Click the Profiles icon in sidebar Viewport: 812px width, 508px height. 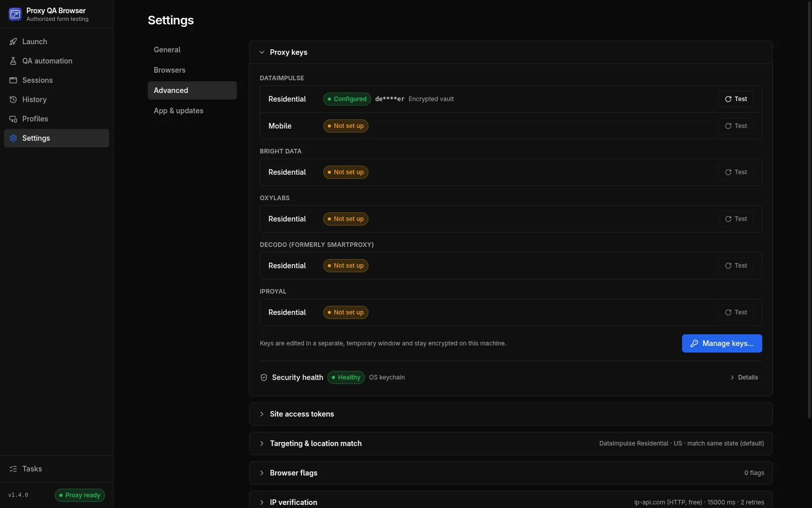[13, 119]
